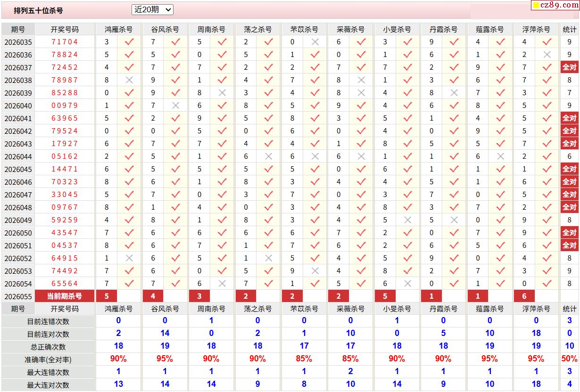Click the red checkmark for 鸿雁杀号 in row 2026035

coord(129,42)
